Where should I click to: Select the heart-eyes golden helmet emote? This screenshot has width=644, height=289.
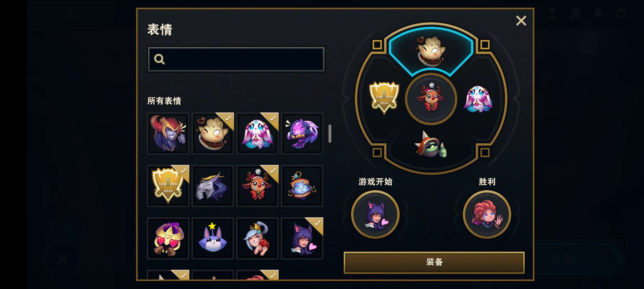(168, 238)
